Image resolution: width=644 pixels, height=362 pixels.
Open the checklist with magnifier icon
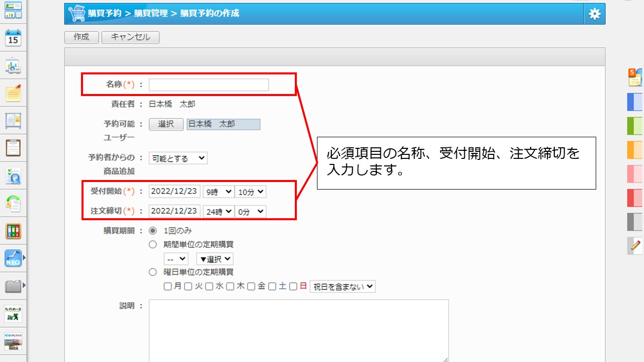coord(13,175)
